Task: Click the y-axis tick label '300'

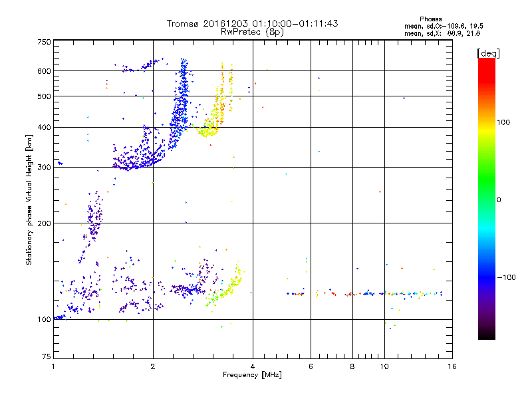Action: (x=44, y=168)
